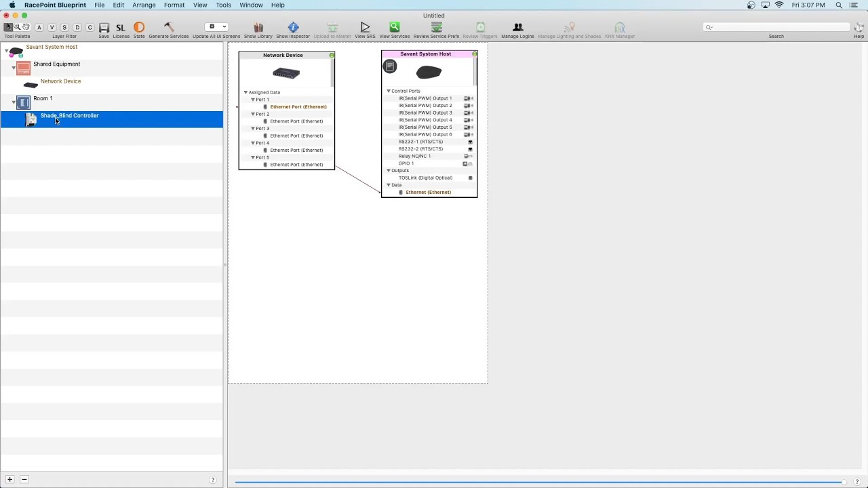Click green status dot on Savant System Host

click(475, 54)
